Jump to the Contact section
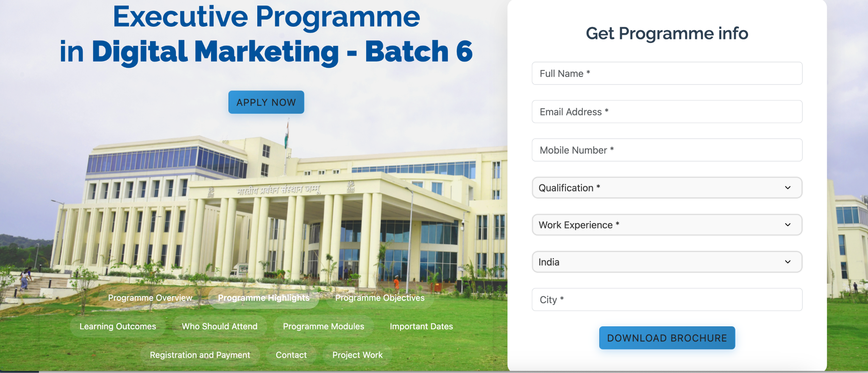This screenshot has width=868, height=373. (x=291, y=355)
